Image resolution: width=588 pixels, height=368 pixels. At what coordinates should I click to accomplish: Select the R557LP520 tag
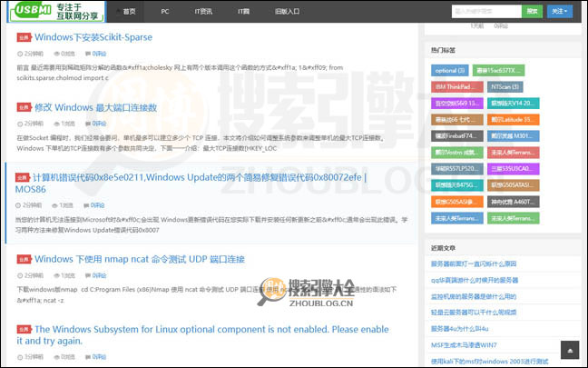tap(457, 169)
